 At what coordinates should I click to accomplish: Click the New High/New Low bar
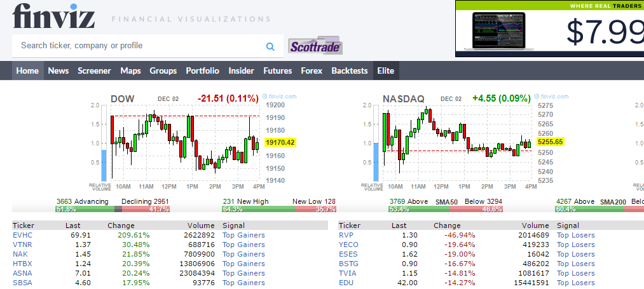279,209
